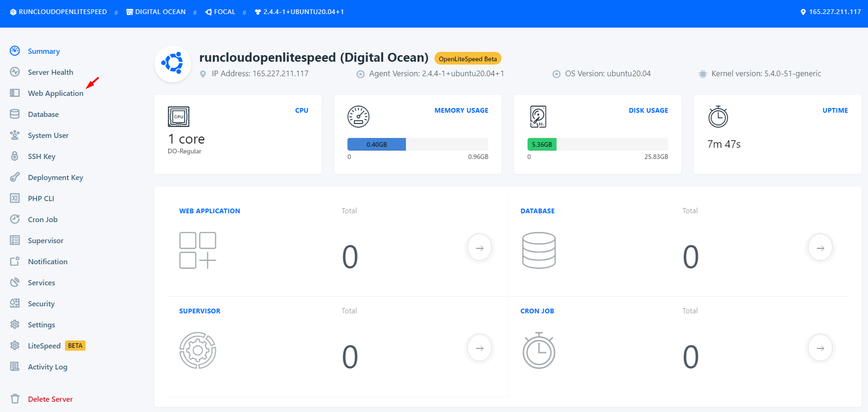Open Notification in sidebar
This screenshot has height=412, width=868.
(x=48, y=261)
